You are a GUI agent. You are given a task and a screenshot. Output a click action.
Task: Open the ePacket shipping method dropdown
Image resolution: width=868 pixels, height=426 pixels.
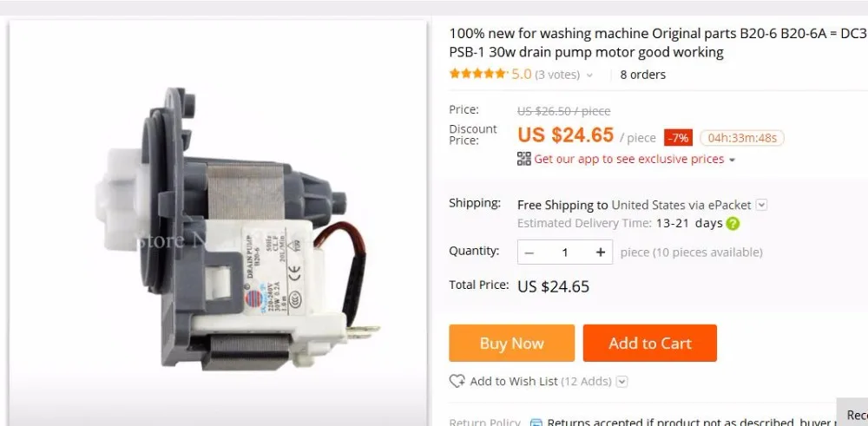(762, 206)
